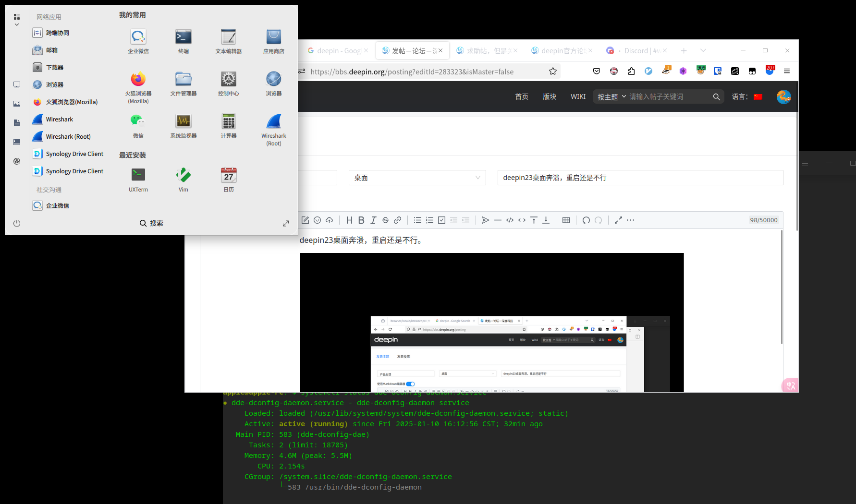Open the forum WIKI link

click(578, 96)
